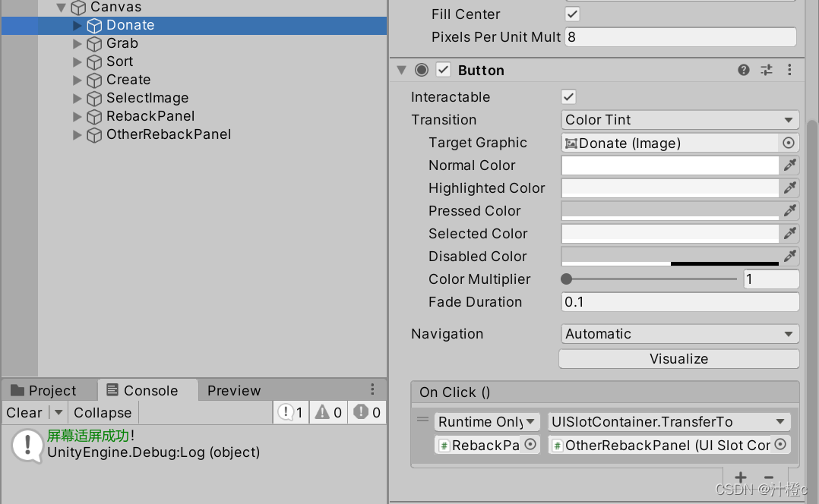Toggle info log messages filter
Image resolution: width=819 pixels, height=504 pixels.
291,412
